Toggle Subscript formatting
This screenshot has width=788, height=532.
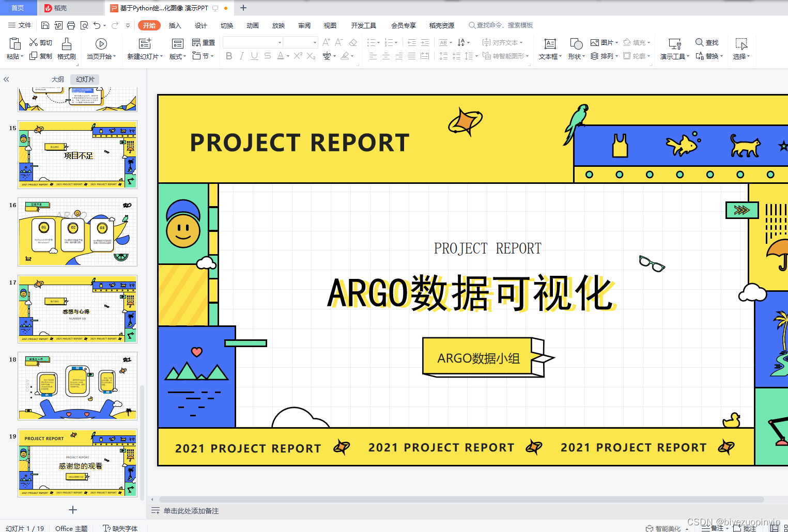click(311, 56)
